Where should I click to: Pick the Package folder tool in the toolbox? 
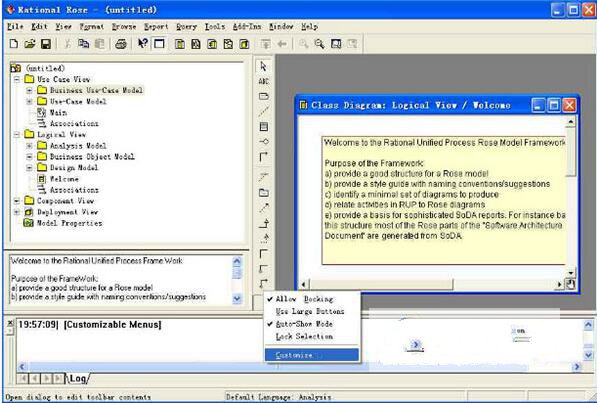click(x=263, y=192)
